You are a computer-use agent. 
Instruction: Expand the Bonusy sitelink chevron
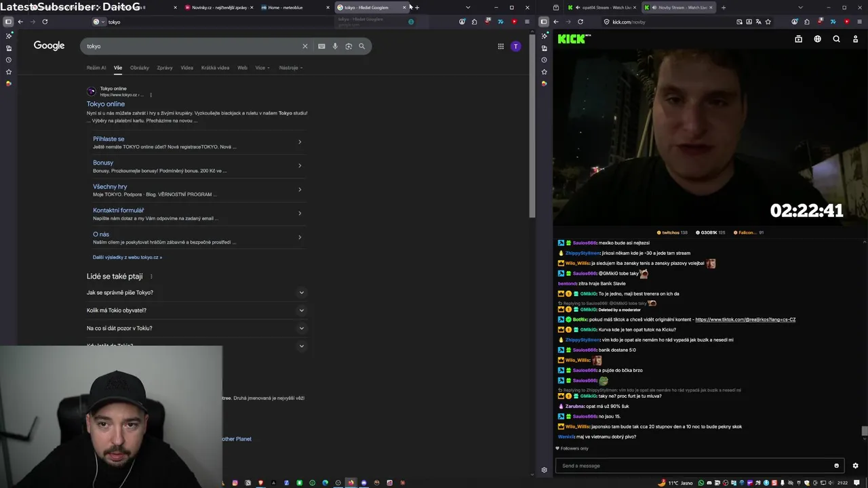(x=300, y=165)
